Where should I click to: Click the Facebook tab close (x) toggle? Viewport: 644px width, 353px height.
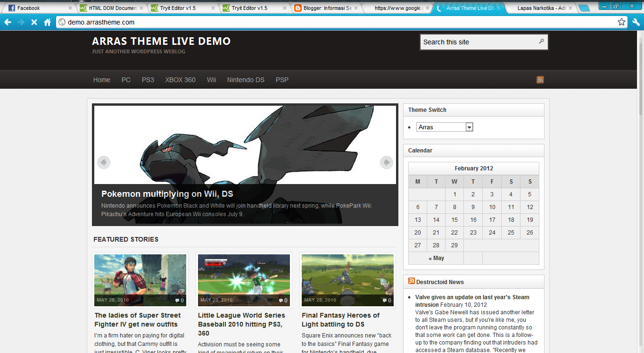tap(71, 8)
